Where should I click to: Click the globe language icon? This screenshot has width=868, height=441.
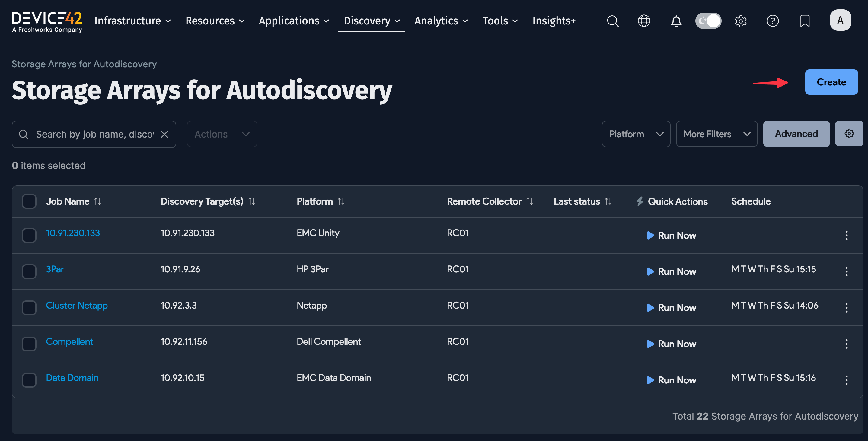644,21
